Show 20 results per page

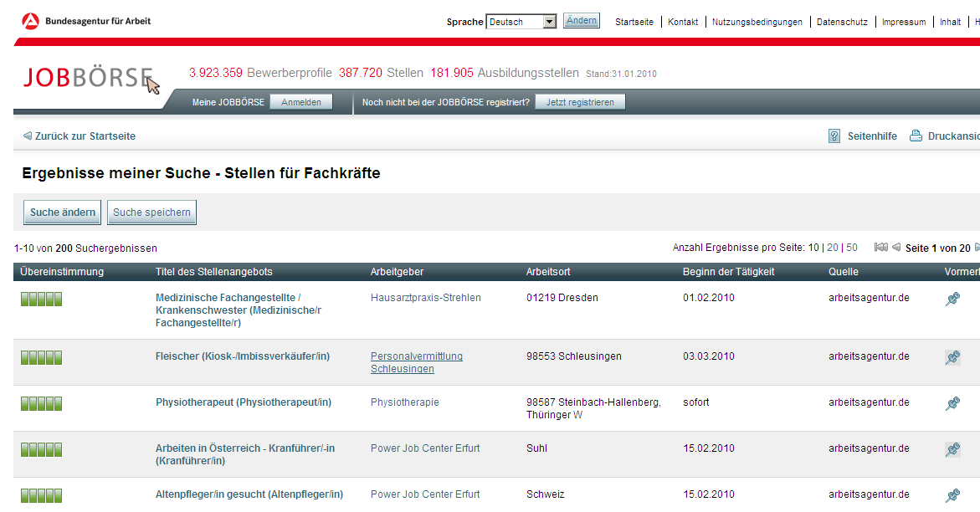tap(833, 248)
